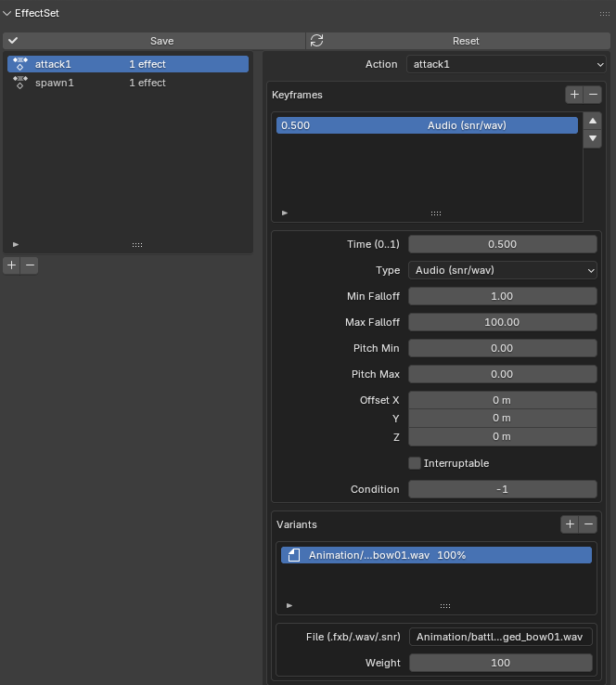Add a new action entry below the list
Screen dimensions: 616x685
coord(12,265)
